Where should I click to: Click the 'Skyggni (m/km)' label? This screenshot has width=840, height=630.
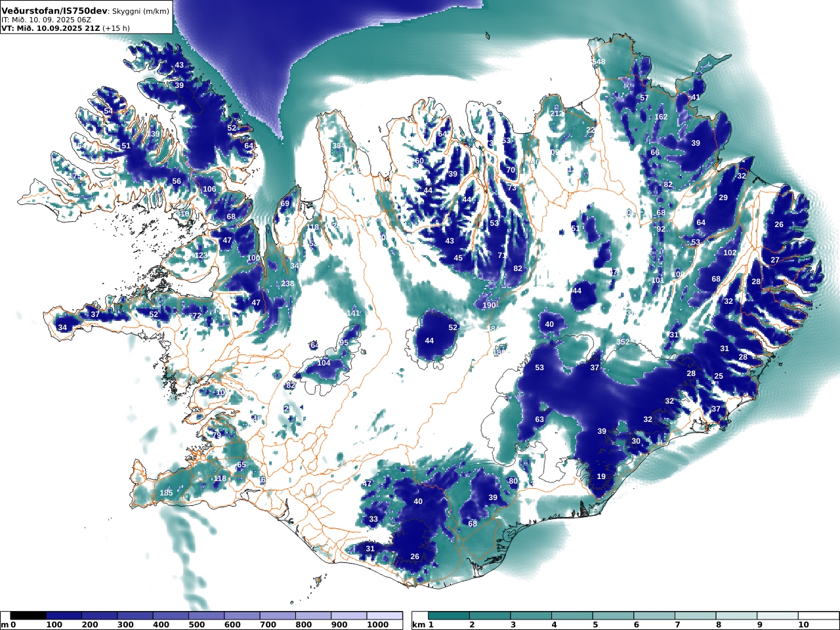click(140, 12)
